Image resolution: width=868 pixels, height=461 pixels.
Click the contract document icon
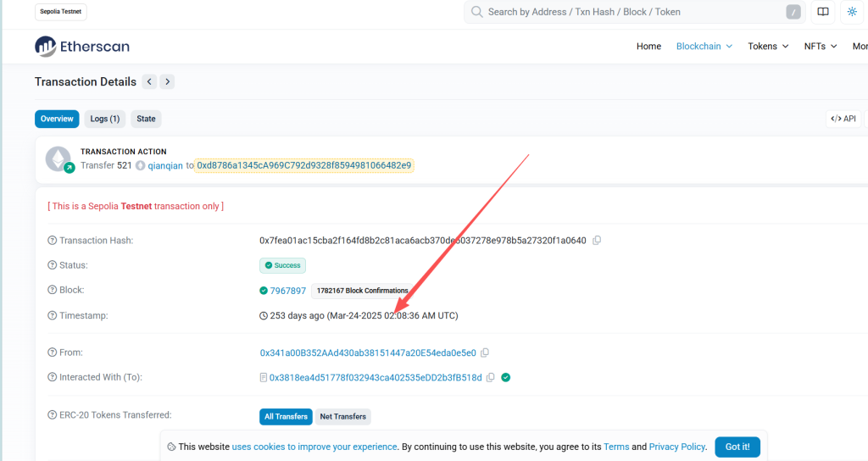(264, 377)
